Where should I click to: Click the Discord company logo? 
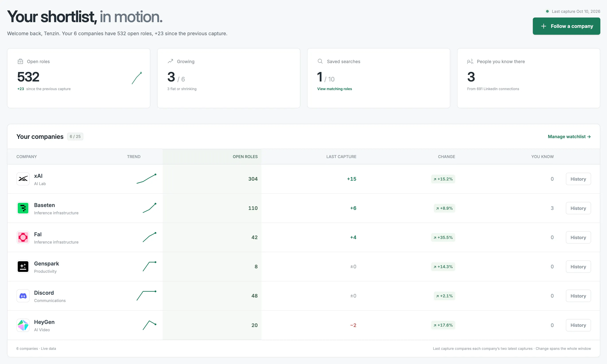tap(23, 296)
